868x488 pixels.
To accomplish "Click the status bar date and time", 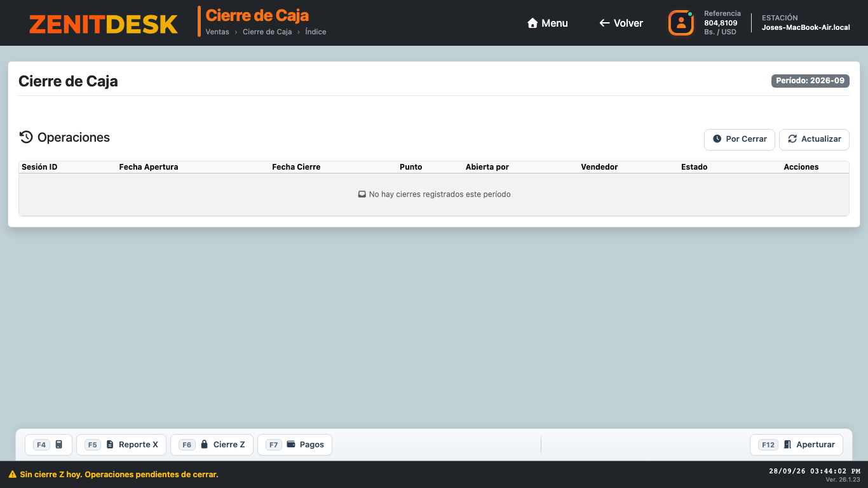I will (815, 471).
